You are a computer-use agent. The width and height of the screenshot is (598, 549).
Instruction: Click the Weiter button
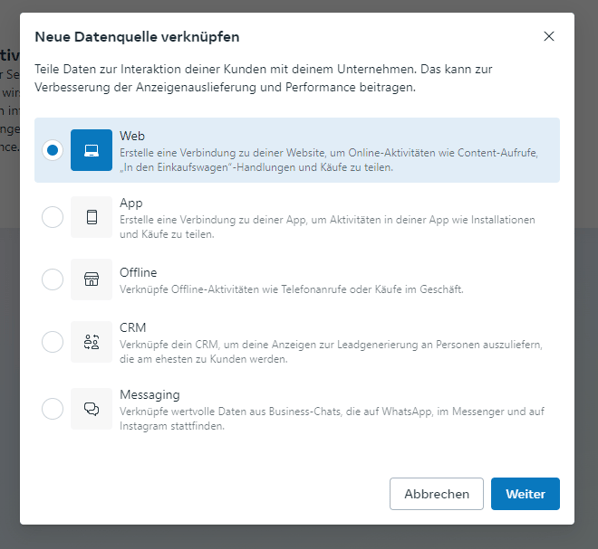(525, 494)
